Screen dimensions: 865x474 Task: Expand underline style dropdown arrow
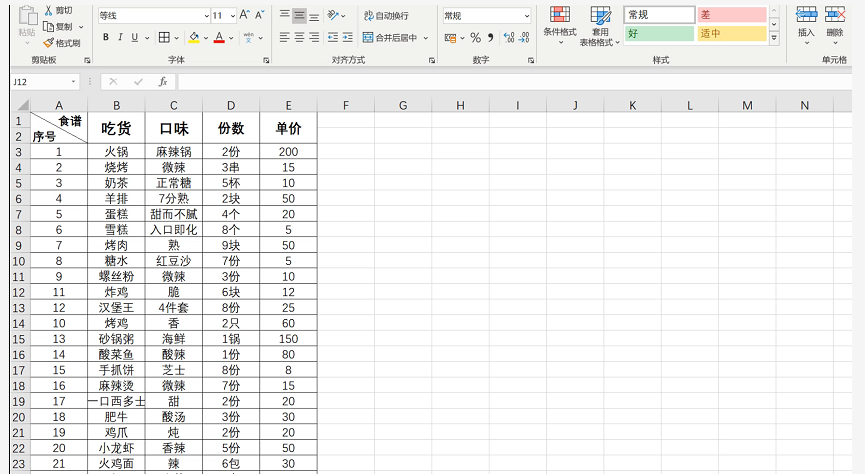[x=147, y=38]
